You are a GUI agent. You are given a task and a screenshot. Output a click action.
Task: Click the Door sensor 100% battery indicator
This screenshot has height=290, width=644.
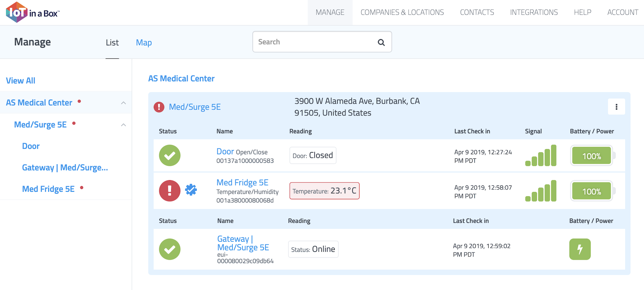coord(592,156)
